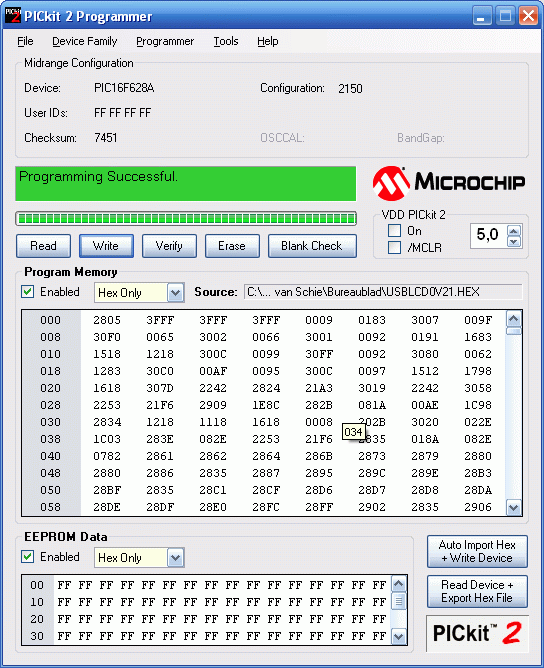The width and height of the screenshot is (544, 668).
Task: Open the Device Family menu
Action: coord(84,41)
